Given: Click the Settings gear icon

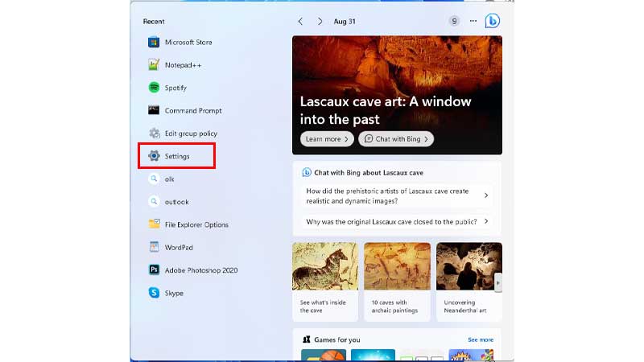Looking at the screenshot, I should 154,156.
